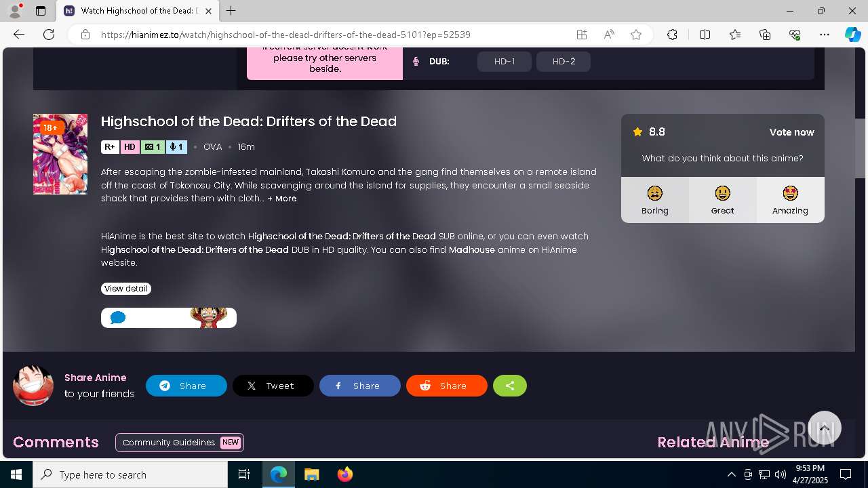Open a new browser tab
Image resolution: width=868 pixels, height=488 pixels.
231,11
